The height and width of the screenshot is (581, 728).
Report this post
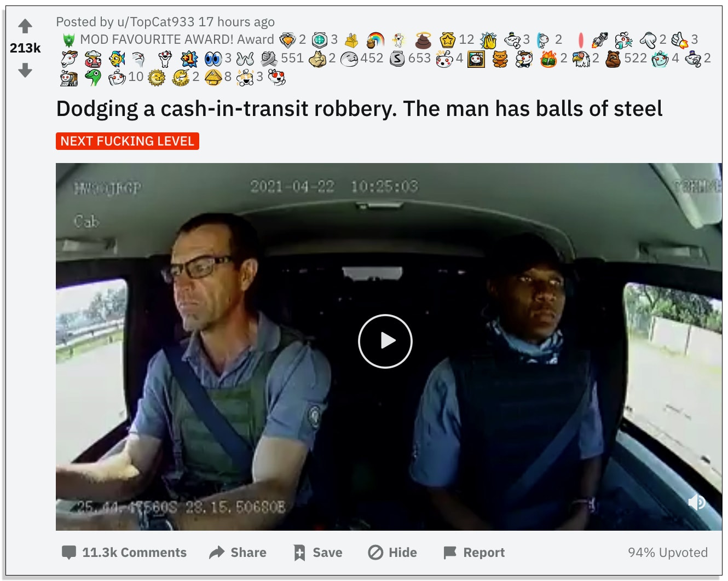point(474,553)
